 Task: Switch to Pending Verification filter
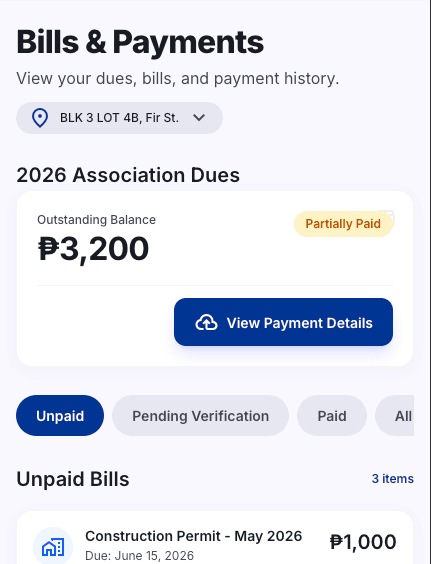point(200,415)
